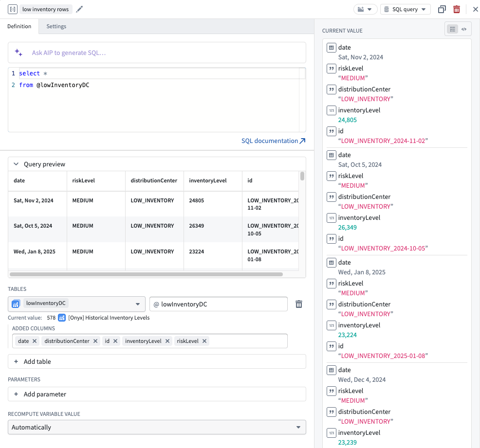The height and width of the screenshot is (448, 480).
Task: Switch current value to formatted list view
Action: click(452, 29)
